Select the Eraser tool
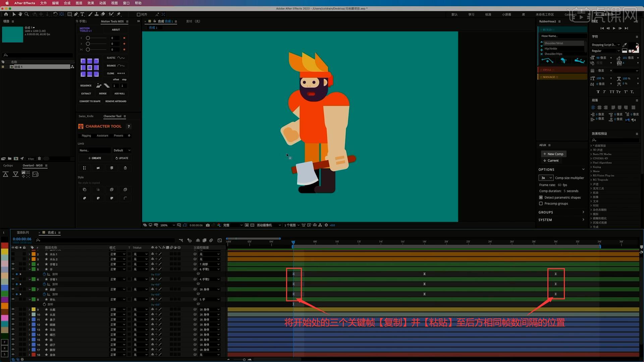644x362 pixels. point(103,14)
